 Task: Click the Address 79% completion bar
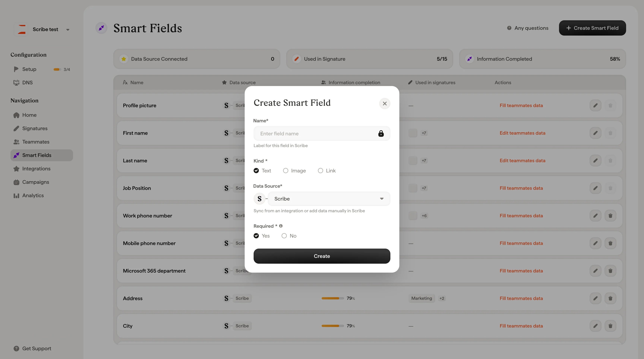[x=332, y=298]
